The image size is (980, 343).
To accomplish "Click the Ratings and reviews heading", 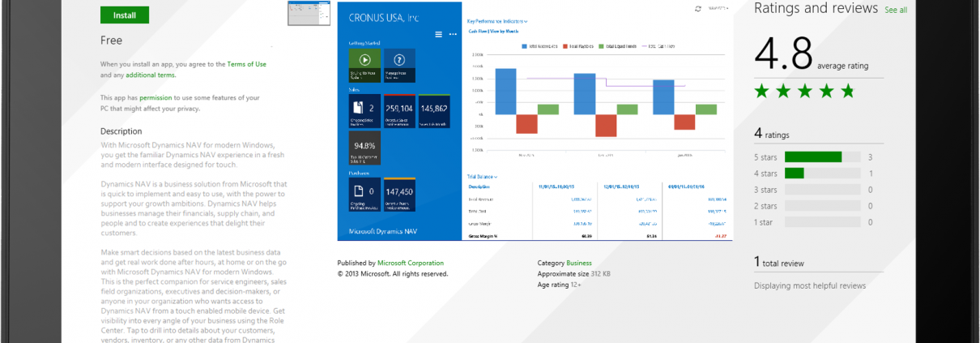I will (x=816, y=8).
